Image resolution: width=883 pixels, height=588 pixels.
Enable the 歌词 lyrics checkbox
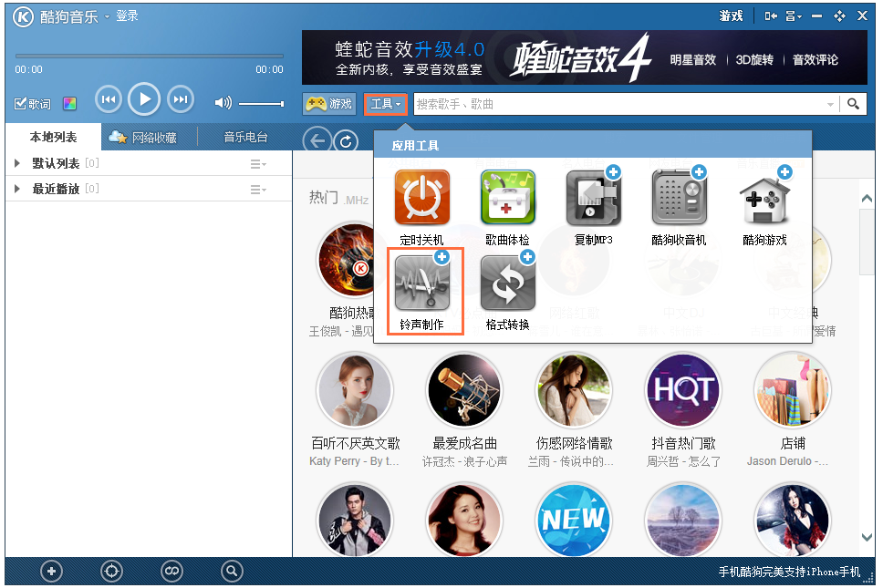[x=31, y=103]
